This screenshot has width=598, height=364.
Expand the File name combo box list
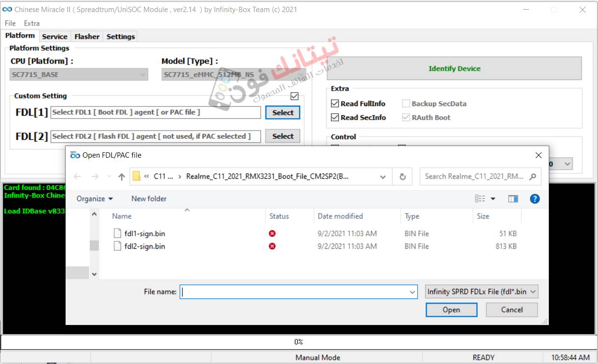click(412, 292)
